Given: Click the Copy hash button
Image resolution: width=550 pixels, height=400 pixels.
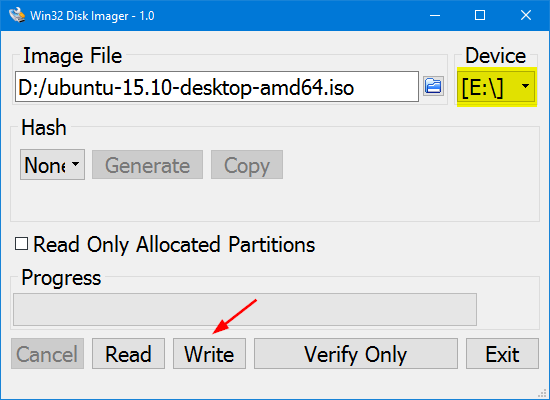Looking at the screenshot, I should pyautogui.click(x=247, y=165).
